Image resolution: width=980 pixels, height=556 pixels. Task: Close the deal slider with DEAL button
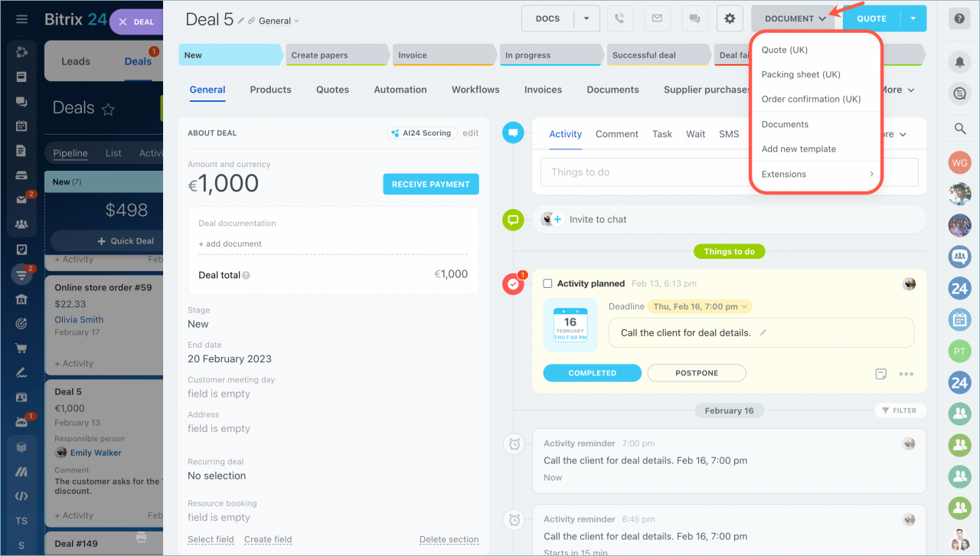[x=137, y=22]
